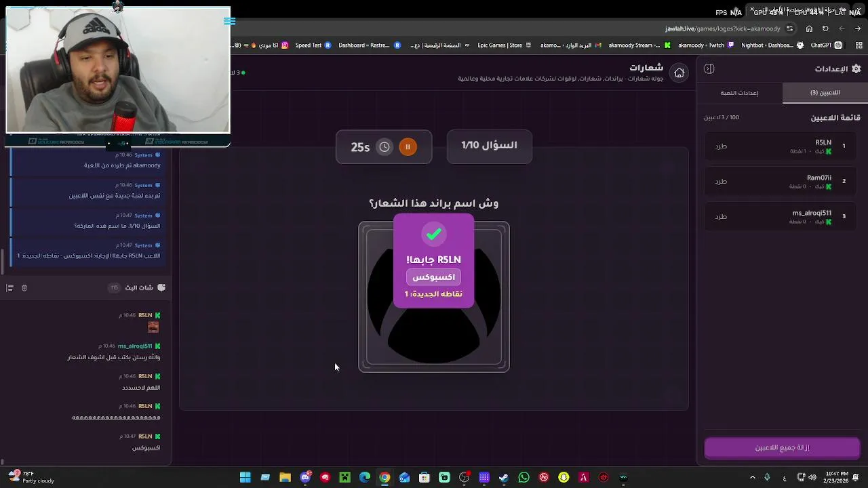Collapse the settings sidebar panel icon
Viewport: 868px width, 488px height.
click(709, 68)
